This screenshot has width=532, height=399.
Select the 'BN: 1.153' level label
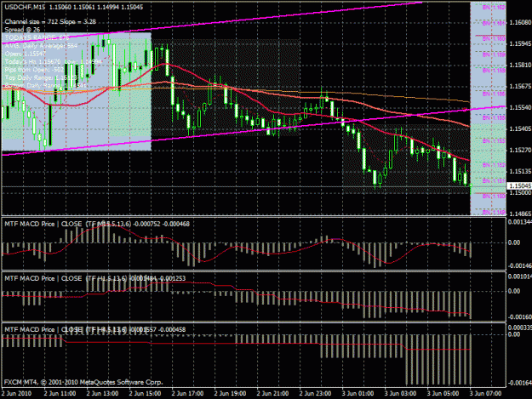494,140
